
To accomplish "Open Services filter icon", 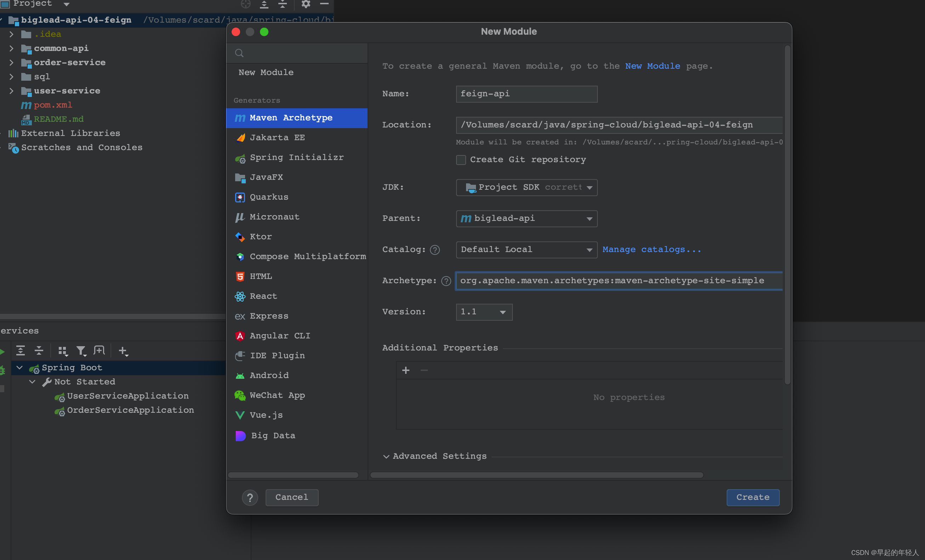I will 81,351.
